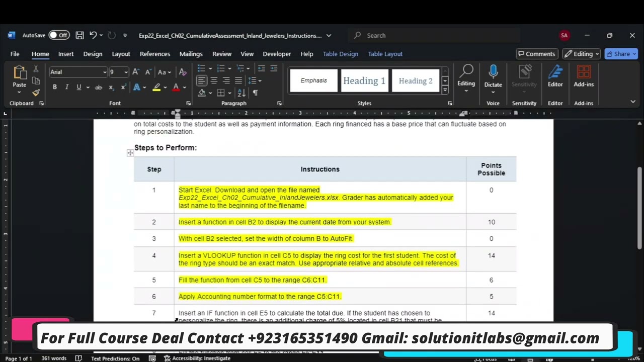Click the Undo arrow
Screen dimensions: 644x362
93,35
